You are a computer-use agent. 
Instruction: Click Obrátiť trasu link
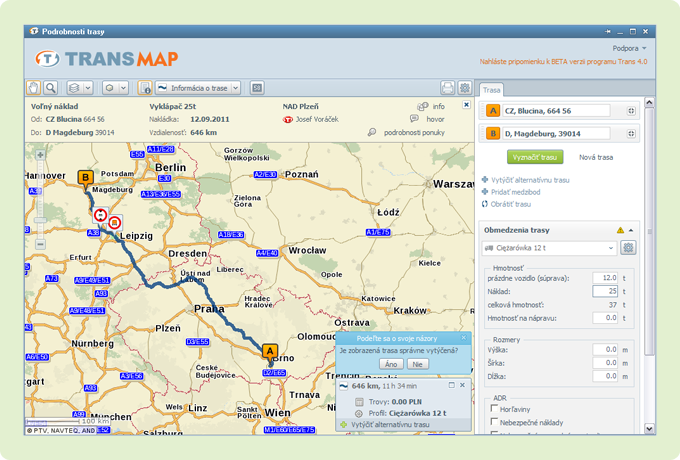coord(510,204)
